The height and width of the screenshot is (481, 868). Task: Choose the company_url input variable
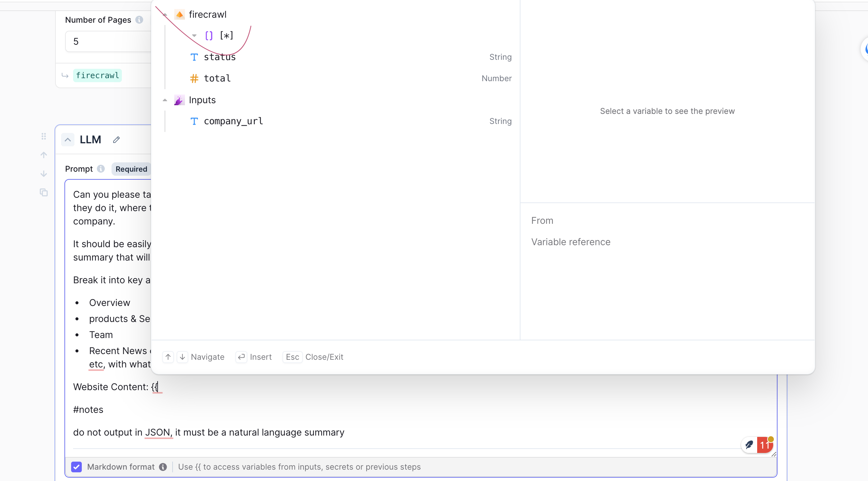click(x=233, y=121)
